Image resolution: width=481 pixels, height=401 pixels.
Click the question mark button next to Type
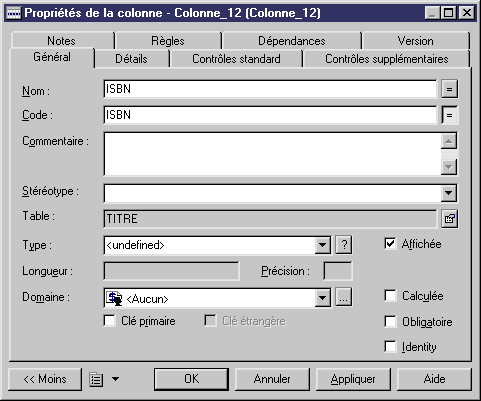344,245
